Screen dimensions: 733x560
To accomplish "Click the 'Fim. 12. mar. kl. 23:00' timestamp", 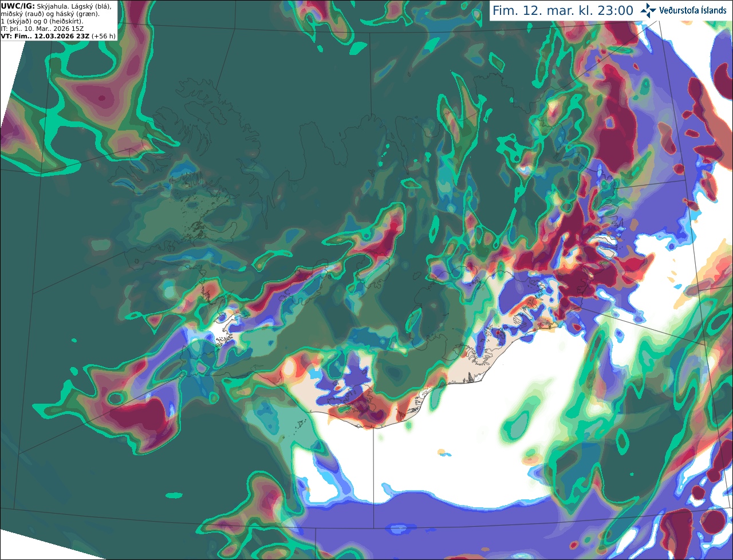I will (x=563, y=11).
